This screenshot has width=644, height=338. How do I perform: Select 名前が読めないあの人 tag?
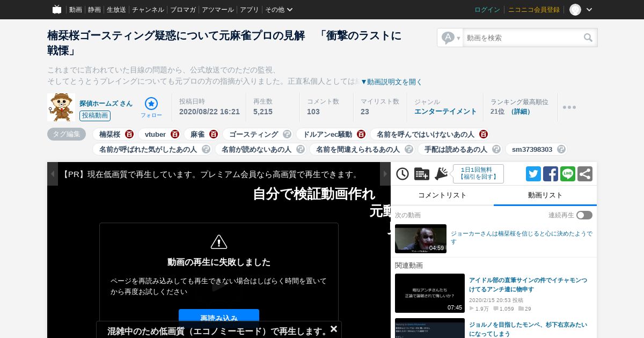tap(257, 150)
